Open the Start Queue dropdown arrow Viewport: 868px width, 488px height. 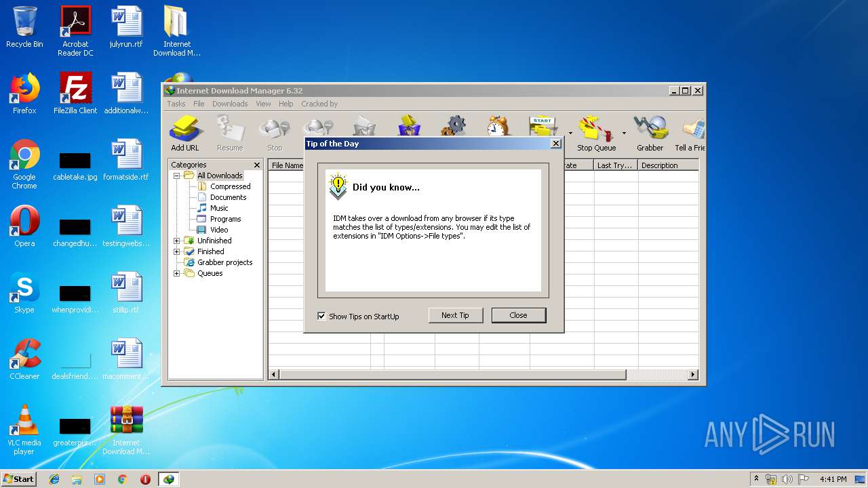(x=570, y=133)
